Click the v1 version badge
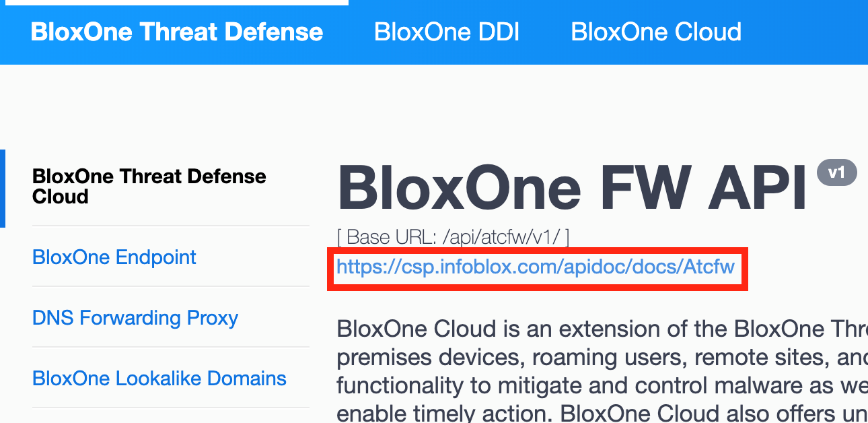 (x=836, y=172)
